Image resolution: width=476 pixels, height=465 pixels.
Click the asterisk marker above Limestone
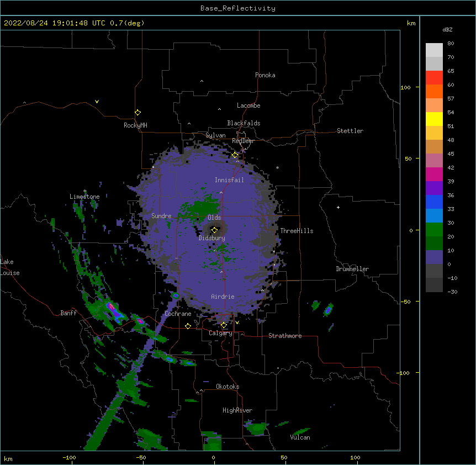84,191
